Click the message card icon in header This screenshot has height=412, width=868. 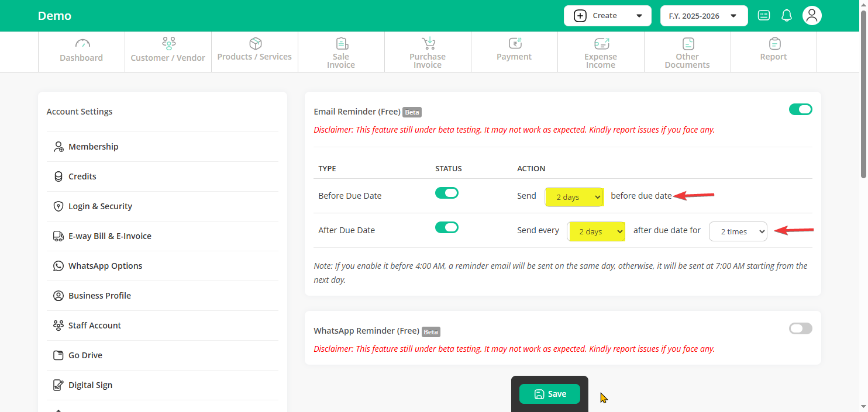click(x=763, y=16)
